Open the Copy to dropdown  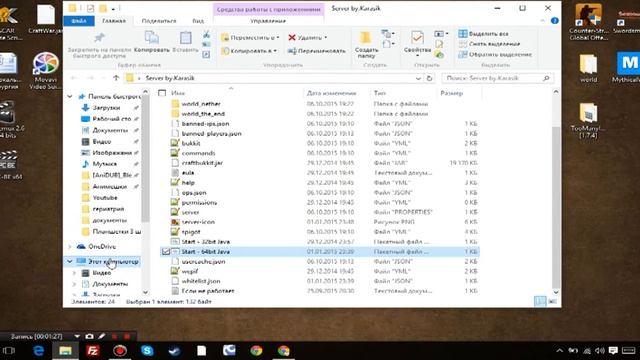pyautogui.click(x=249, y=51)
